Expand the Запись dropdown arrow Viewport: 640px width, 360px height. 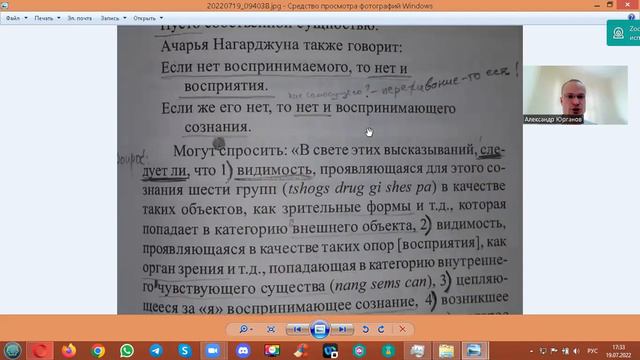[125, 18]
